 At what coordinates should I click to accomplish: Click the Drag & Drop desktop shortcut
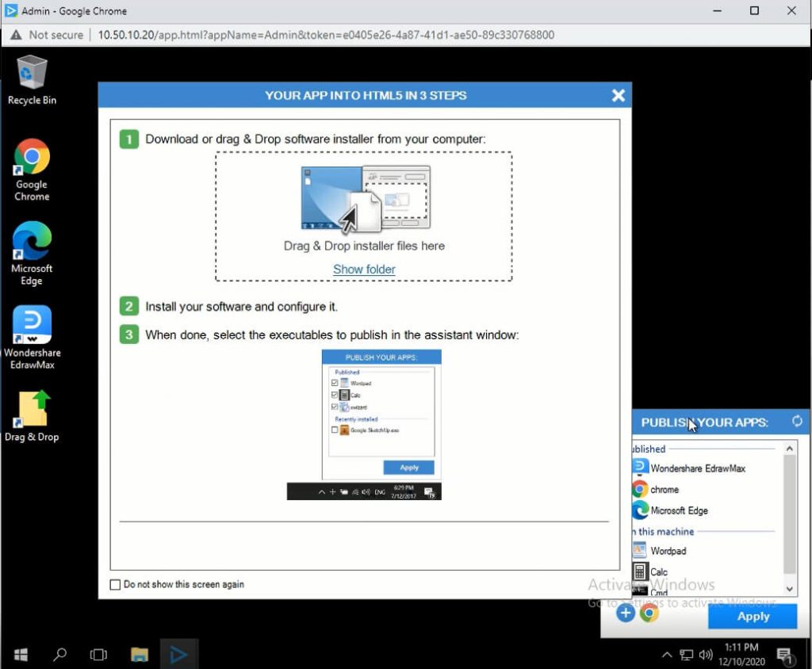32,416
